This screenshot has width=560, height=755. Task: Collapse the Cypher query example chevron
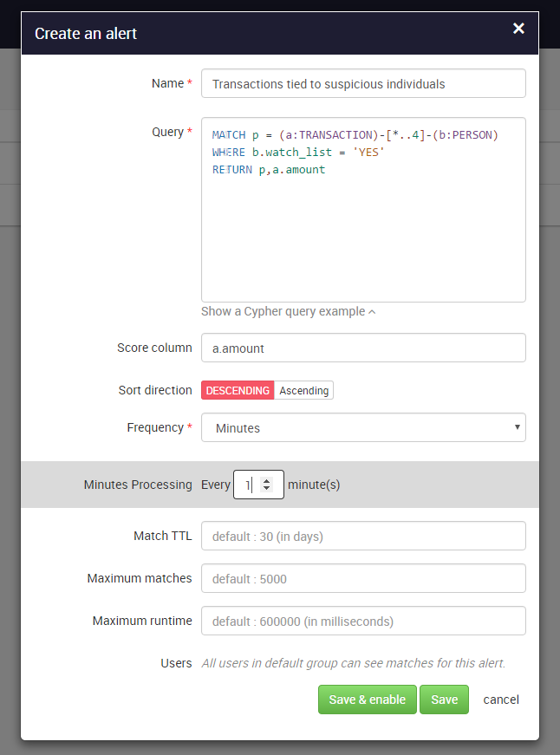pos(372,312)
